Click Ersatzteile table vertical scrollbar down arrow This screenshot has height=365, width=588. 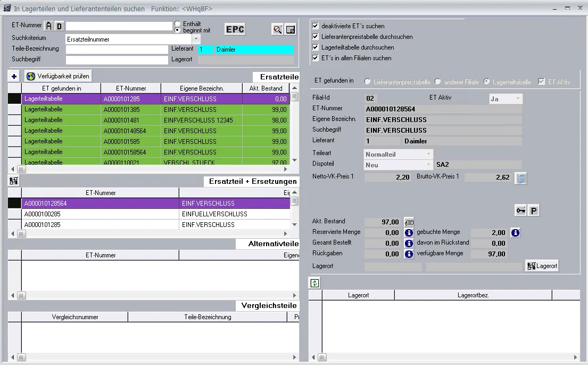294,160
